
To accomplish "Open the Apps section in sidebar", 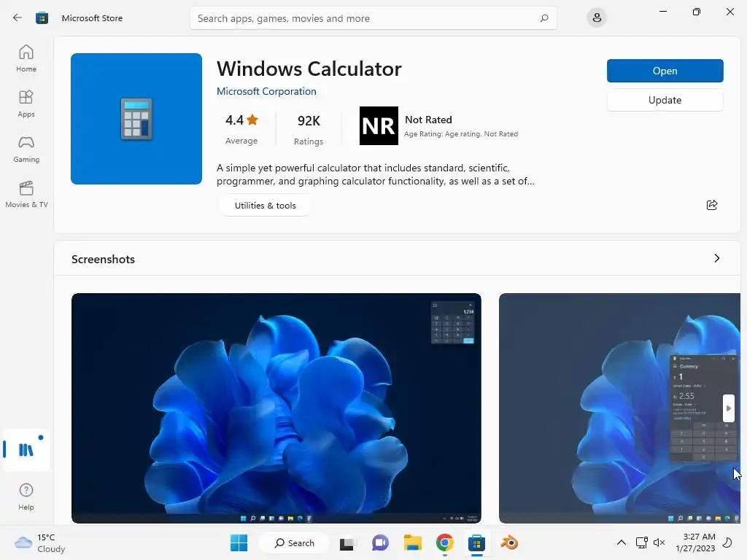I will [26, 104].
